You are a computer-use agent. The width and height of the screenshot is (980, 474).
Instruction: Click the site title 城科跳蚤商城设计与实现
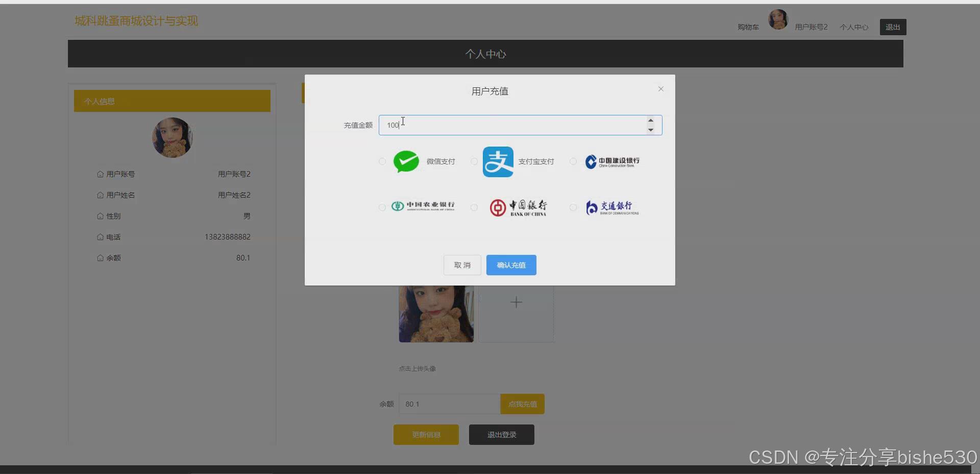click(x=136, y=21)
